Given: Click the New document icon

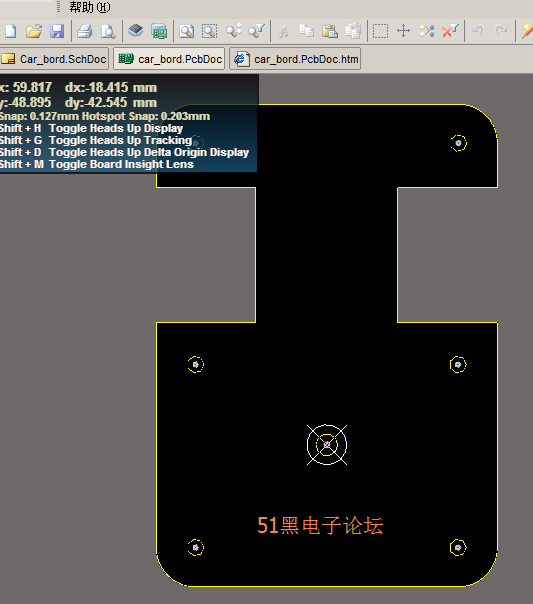Looking at the screenshot, I should point(11,31).
